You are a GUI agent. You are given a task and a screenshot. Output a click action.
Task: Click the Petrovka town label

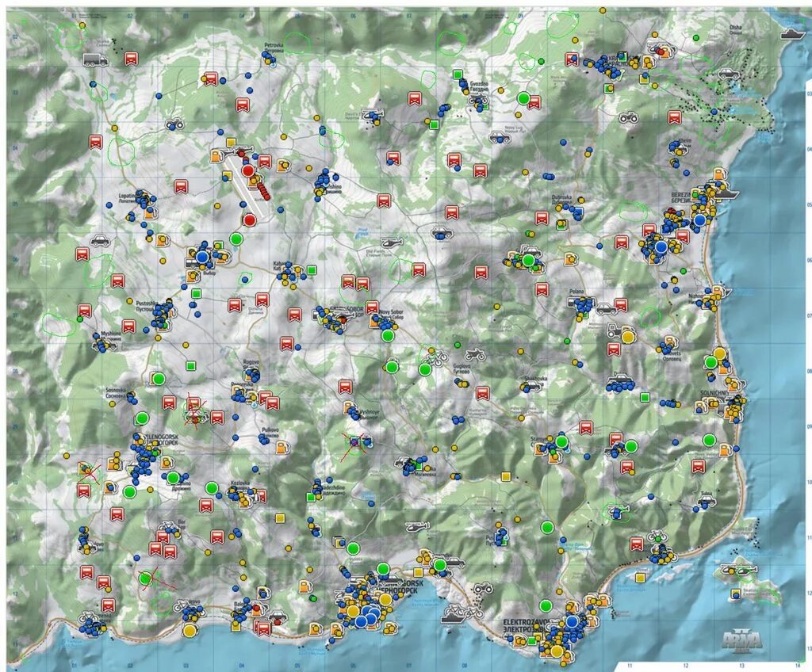click(274, 47)
